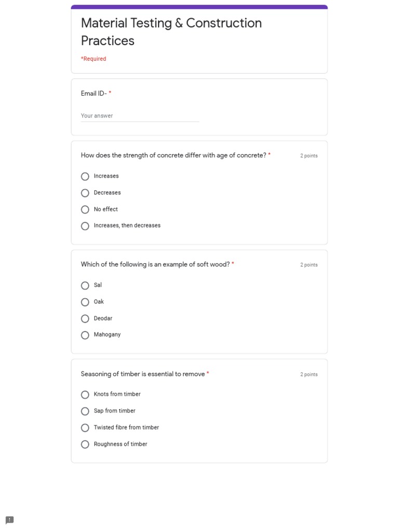399x532 pixels.
Task: Select "Roughness of timber" radio button
Action: [x=85, y=445]
